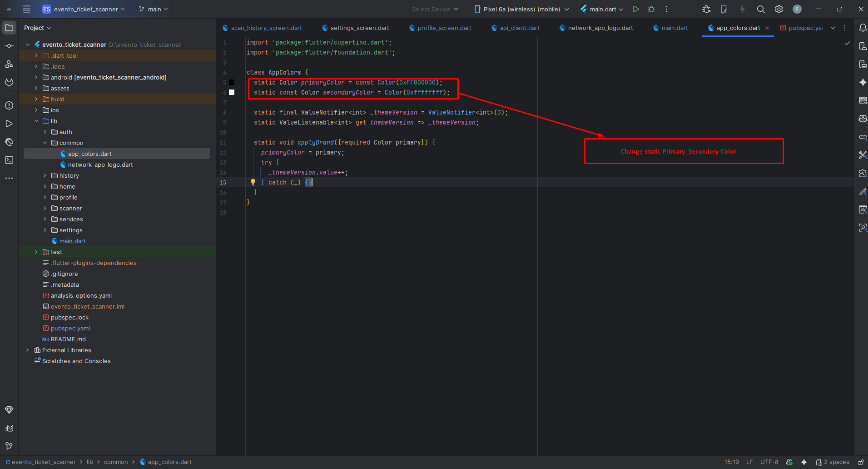Open the Git tool window at bottom left
Image resolution: width=868 pixels, height=469 pixels.
click(9, 446)
